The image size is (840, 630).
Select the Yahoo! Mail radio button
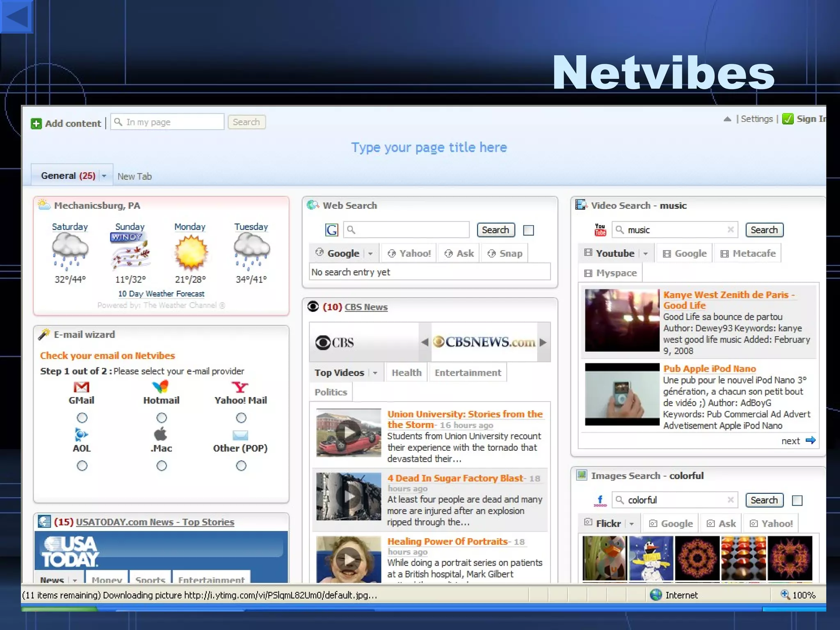tap(241, 418)
